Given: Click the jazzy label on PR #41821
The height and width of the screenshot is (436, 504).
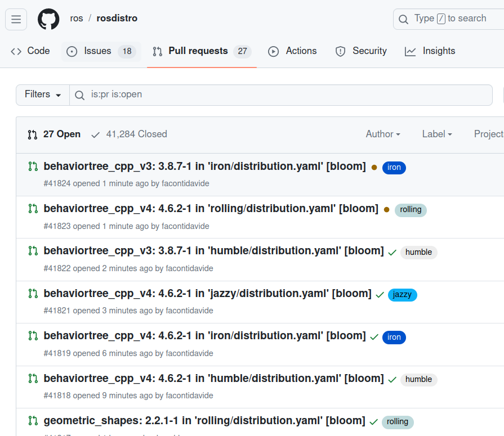Looking at the screenshot, I should (403, 295).
